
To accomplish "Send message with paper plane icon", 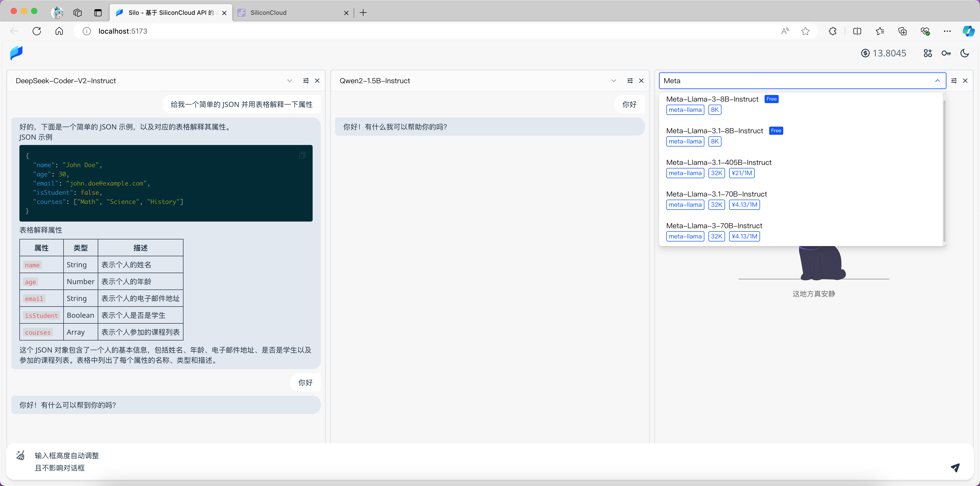I will [955, 467].
